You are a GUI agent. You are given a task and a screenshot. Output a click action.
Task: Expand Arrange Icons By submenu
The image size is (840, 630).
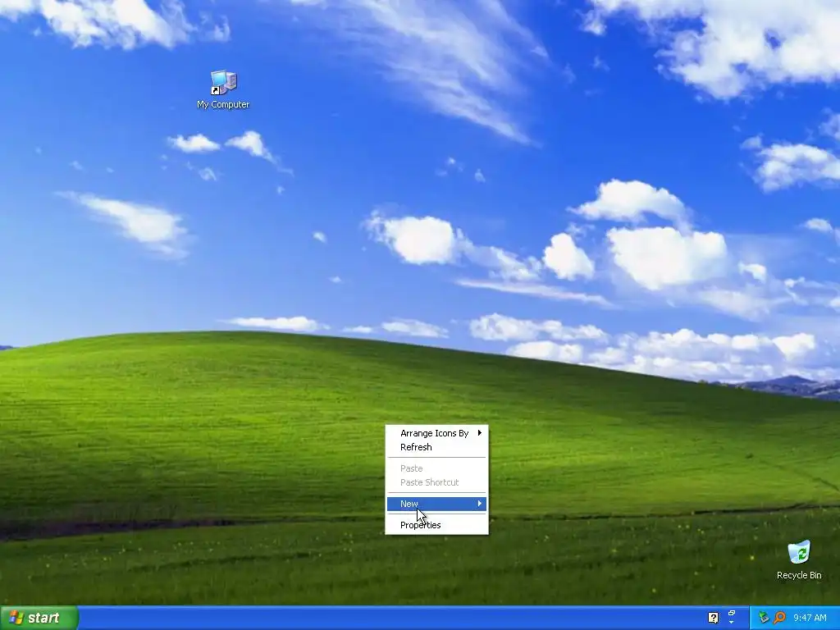(x=436, y=433)
